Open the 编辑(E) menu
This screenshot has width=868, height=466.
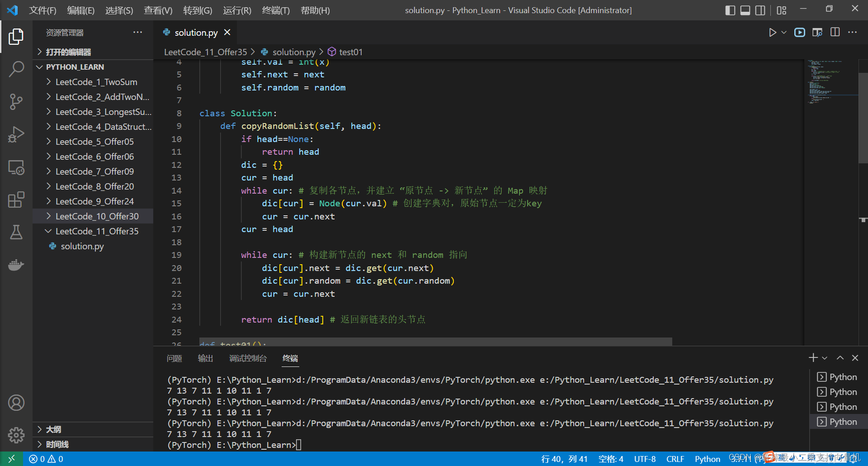pyautogui.click(x=81, y=10)
